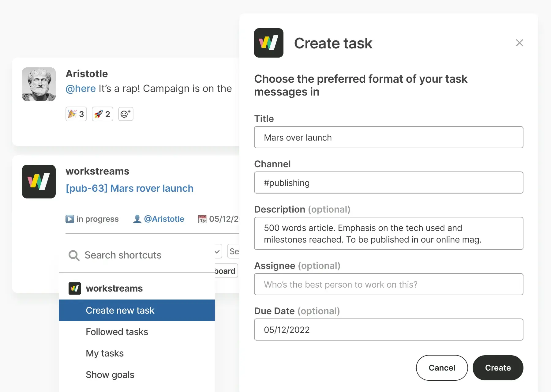551x392 pixels.
Task: Select Show goals from the shortcuts menu
Action: (x=110, y=375)
